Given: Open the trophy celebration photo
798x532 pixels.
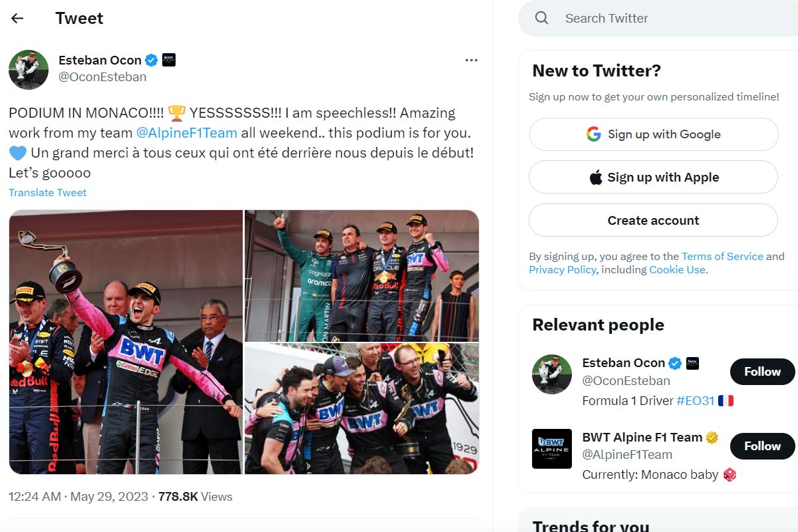Looking at the screenshot, I should (126, 342).
